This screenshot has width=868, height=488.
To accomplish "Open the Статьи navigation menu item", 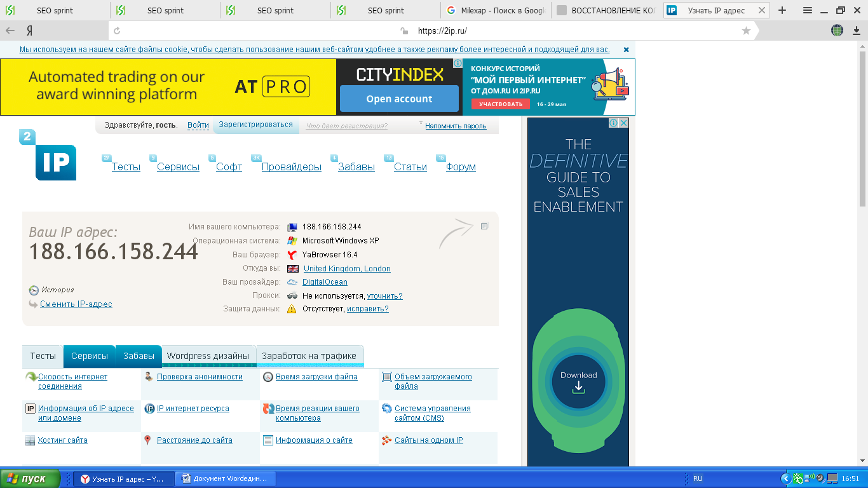I will pos(410,167).
